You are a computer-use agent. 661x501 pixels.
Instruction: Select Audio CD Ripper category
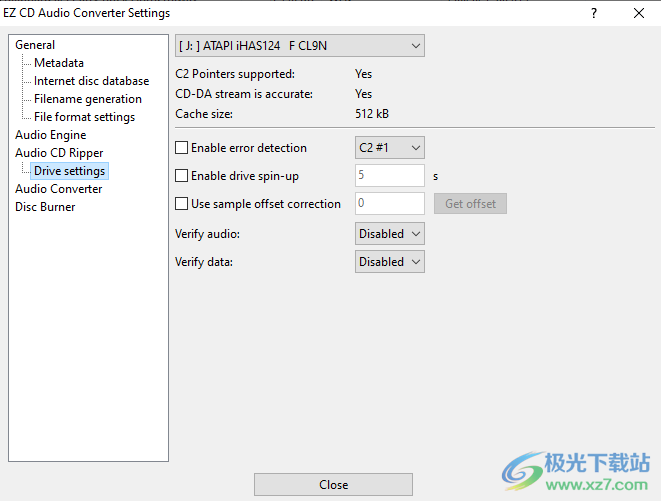[x=59, y=153]
